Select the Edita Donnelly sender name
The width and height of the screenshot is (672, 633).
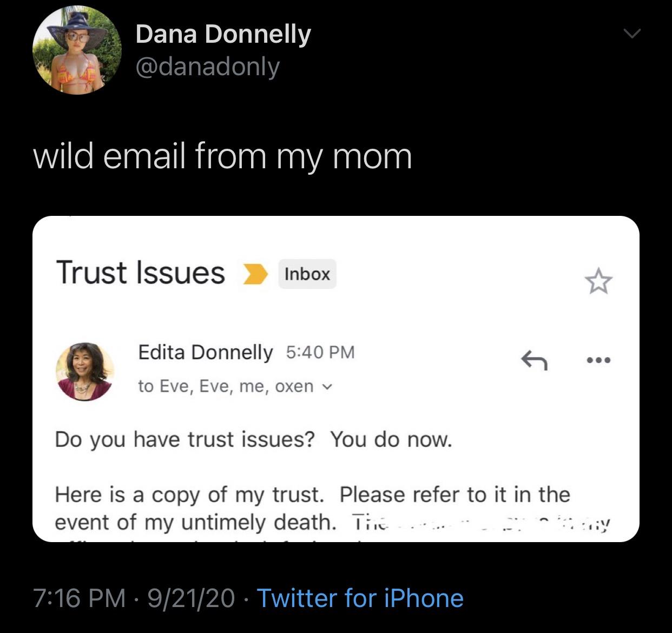tap(206, 352)
